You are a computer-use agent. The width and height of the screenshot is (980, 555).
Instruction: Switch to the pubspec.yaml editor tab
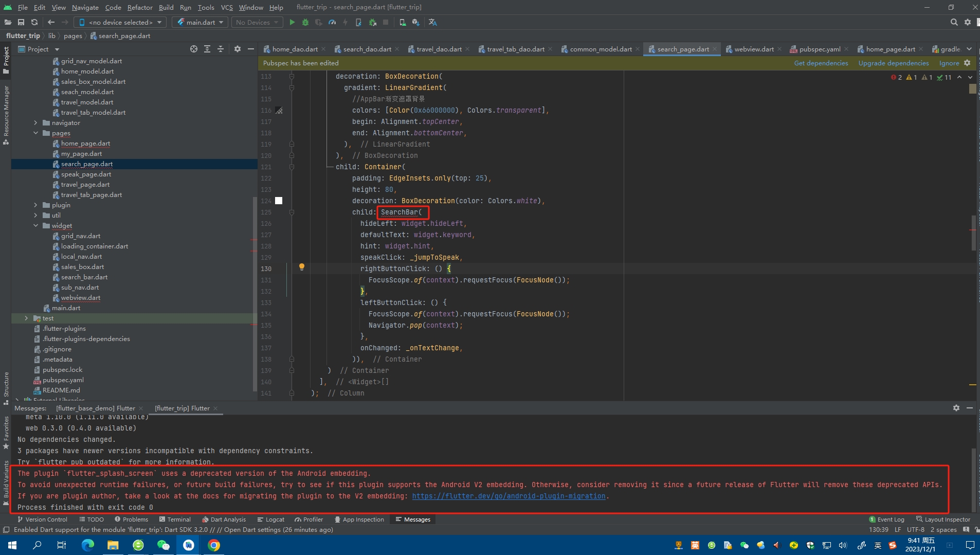pyautogui.click(x=819, y=49)
